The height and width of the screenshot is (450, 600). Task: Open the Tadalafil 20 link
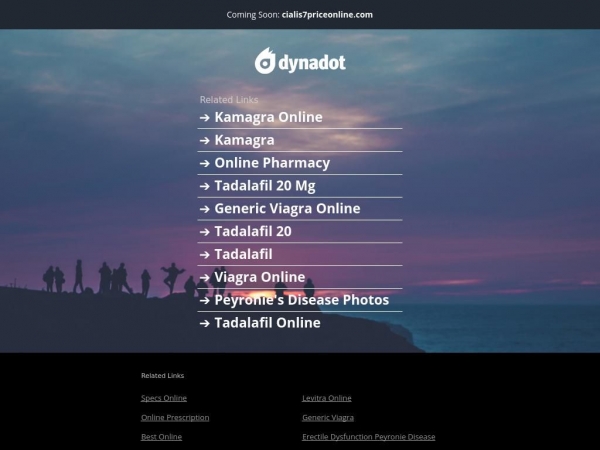(253, 232)
